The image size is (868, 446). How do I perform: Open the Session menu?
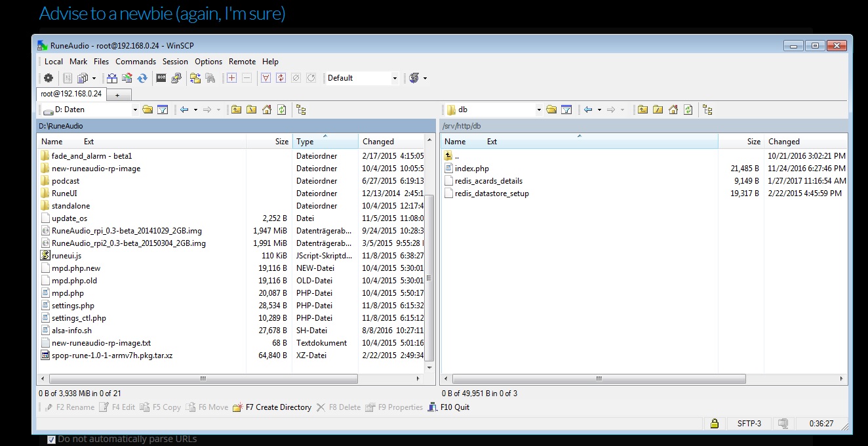[x=175, y=62]
